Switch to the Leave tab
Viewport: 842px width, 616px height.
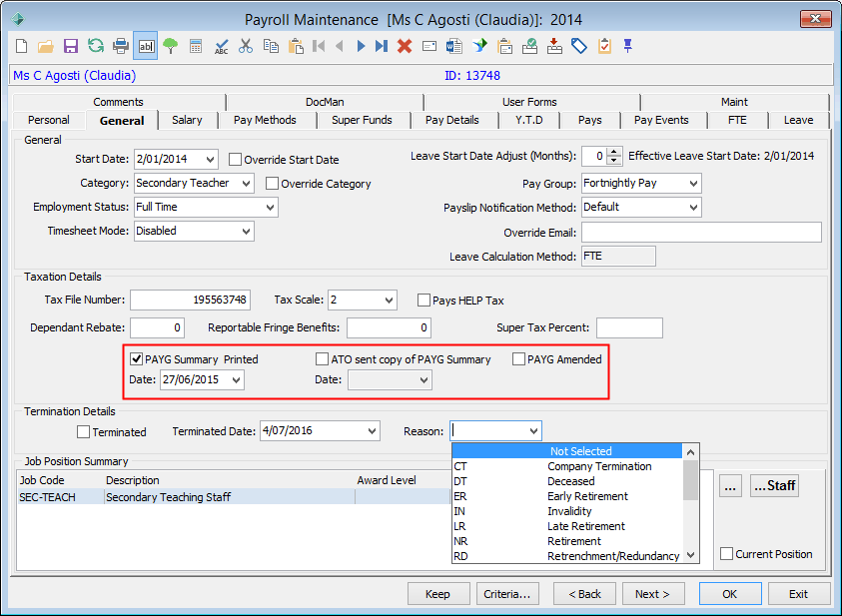click(798, 120)
